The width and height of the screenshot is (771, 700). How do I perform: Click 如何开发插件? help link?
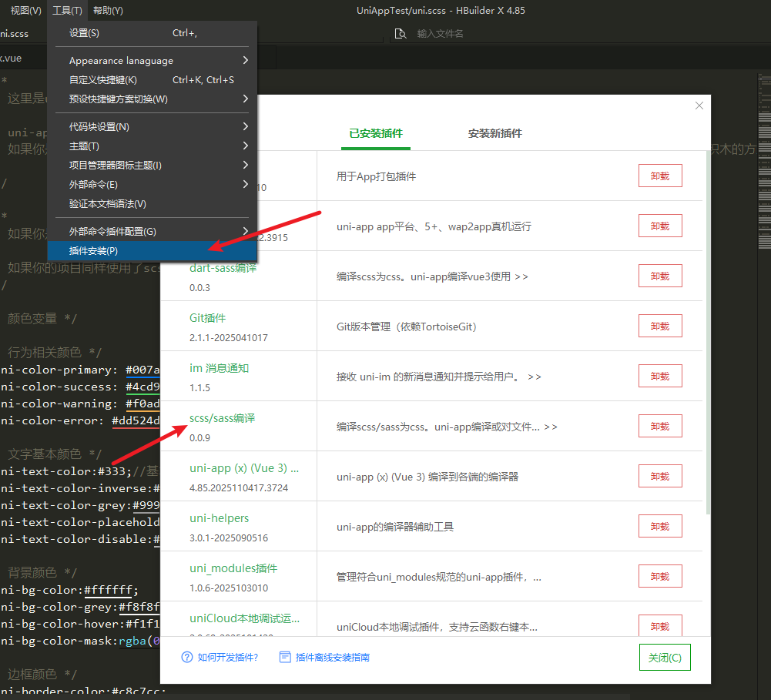(x=228, y=658)
